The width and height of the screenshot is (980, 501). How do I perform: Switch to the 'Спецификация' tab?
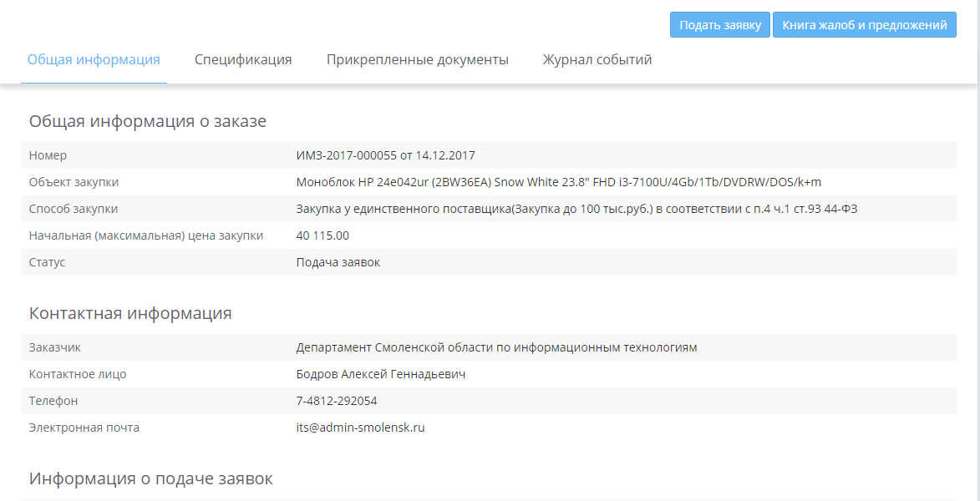coord(243,60)
